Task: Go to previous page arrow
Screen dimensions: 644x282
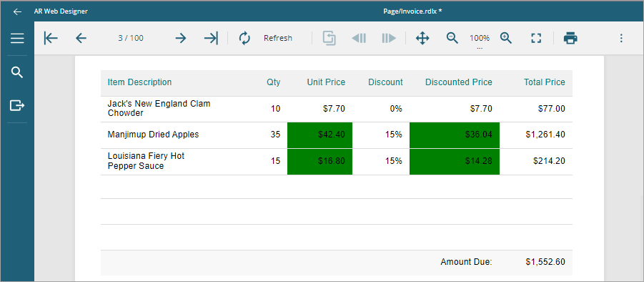Action: [x=81, y=38]
